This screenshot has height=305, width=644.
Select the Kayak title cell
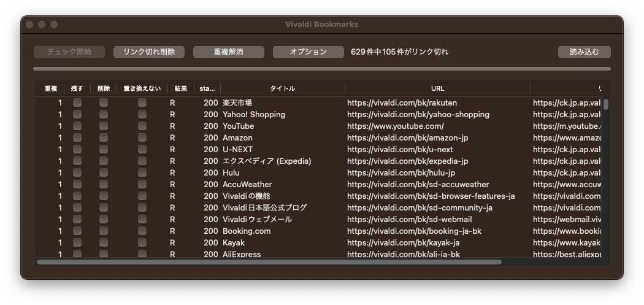[x=233, y=243]
